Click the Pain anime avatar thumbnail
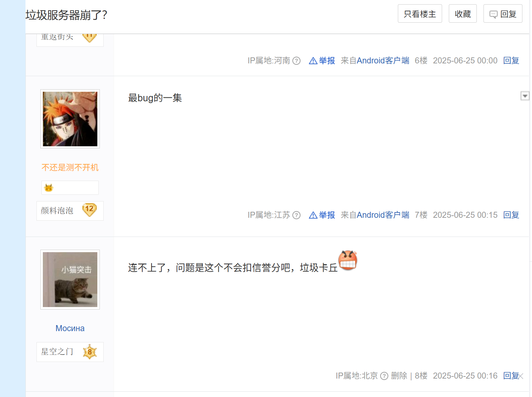 pos(70,119)
